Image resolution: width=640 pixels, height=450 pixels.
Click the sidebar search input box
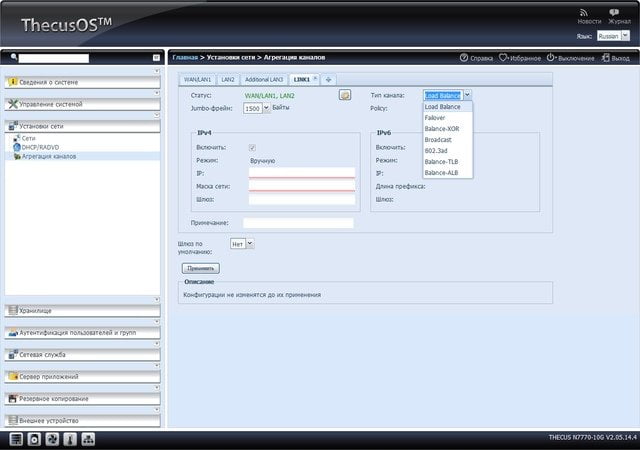coord(53,58)
